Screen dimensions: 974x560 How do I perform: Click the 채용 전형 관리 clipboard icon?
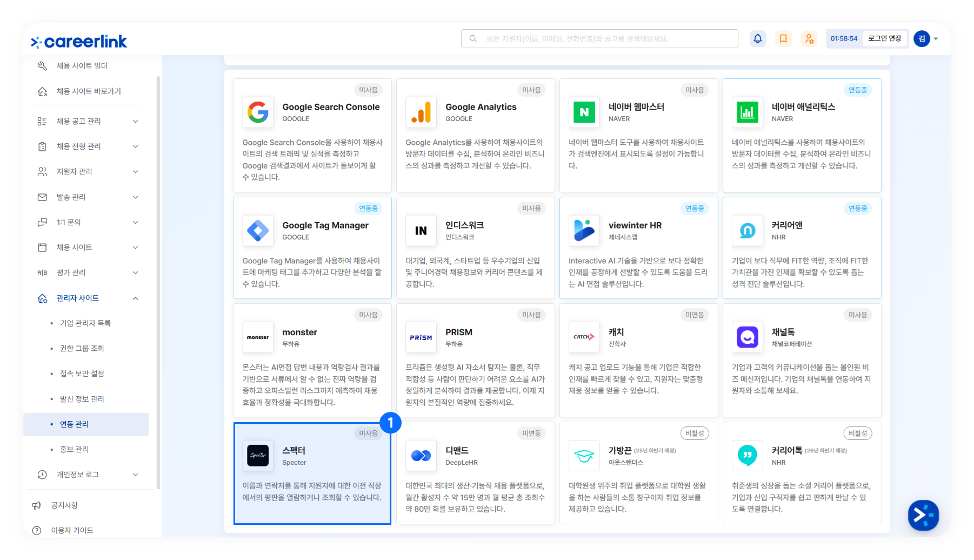tap(42, 146)
